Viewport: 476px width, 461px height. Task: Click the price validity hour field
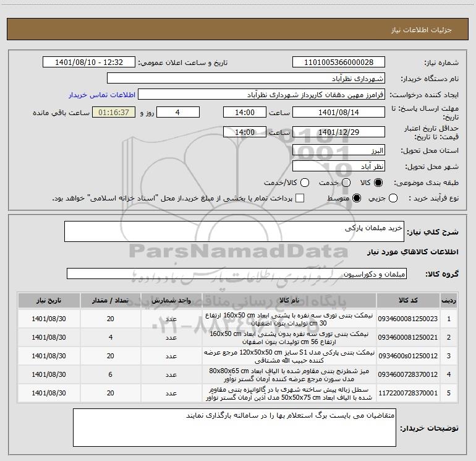245,132
